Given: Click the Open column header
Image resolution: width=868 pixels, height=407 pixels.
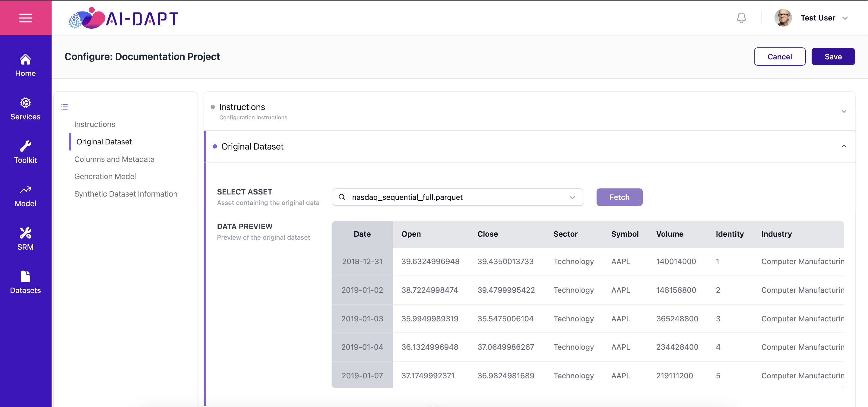Looking at the screenshot, I should [411, 234].
